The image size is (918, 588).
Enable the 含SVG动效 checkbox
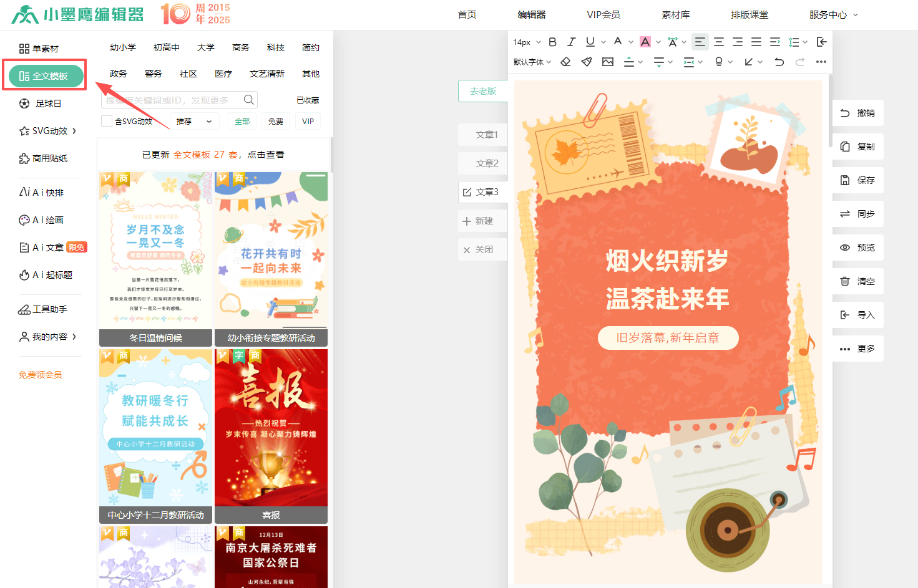(x=107, y=121)
